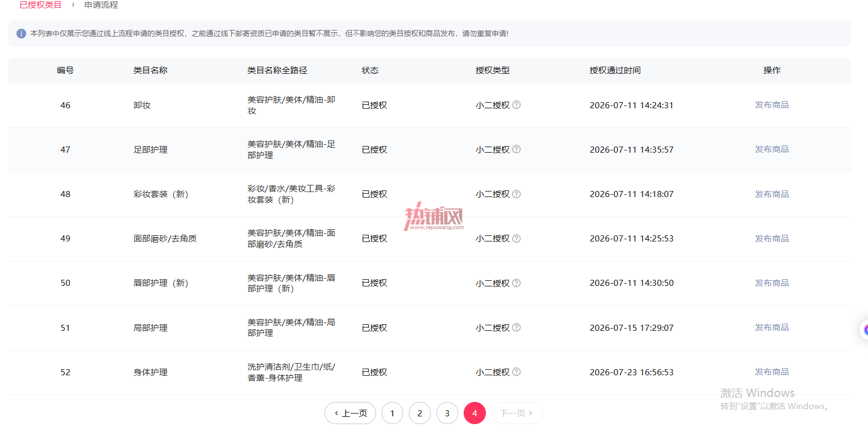868x433 pixels.
Task: Click help icon beside 小二授权 in row 52
Action: coord(516,371)
